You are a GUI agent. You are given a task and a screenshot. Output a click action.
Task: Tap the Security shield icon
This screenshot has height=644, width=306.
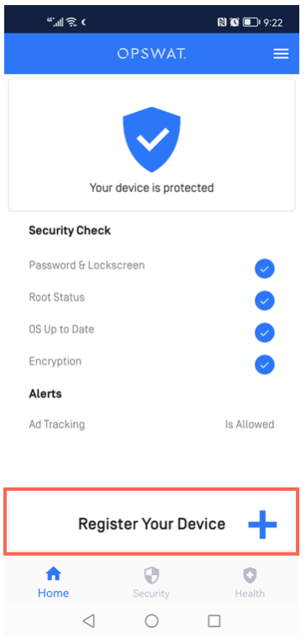click(x=151, y=575)
